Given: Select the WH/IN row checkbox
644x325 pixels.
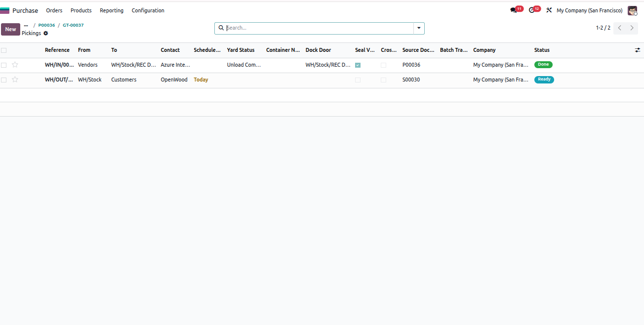Looking at the screenshot, I should 4,65.
